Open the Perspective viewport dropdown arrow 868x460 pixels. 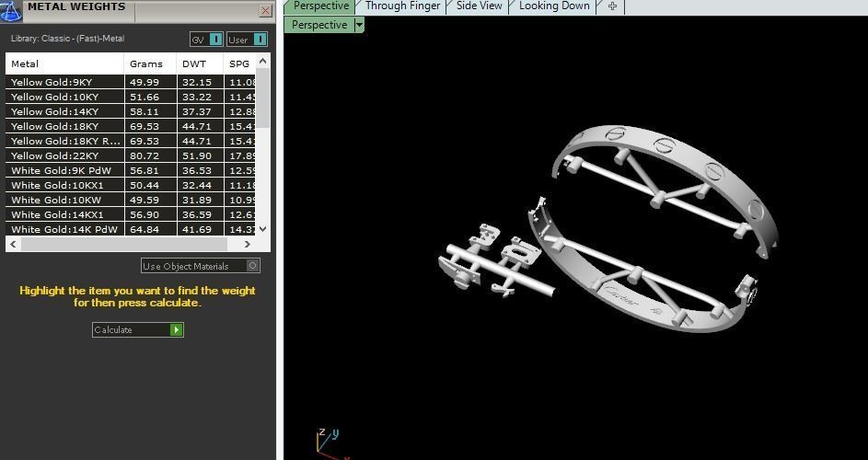359,25
